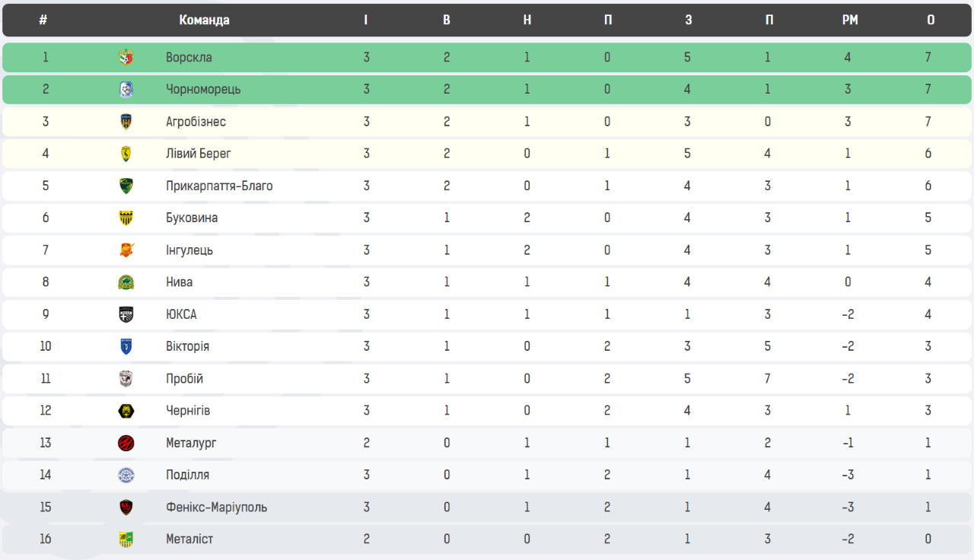Viewport: 974px width, 560px height.
Task: Click the # rank column header
Action: tap(43, 21)
